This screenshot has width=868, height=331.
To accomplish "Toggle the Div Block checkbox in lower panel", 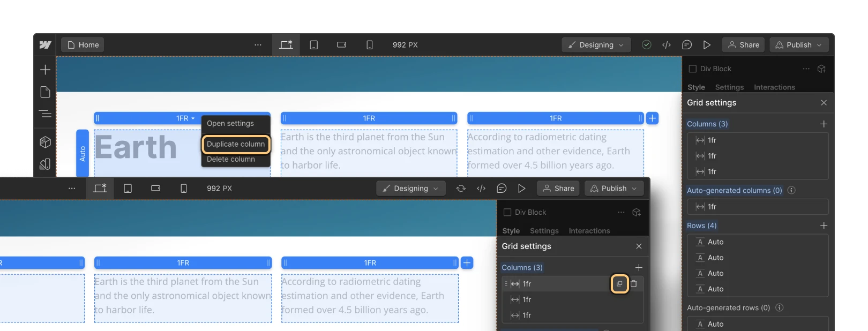I will (x=507, y=213).
